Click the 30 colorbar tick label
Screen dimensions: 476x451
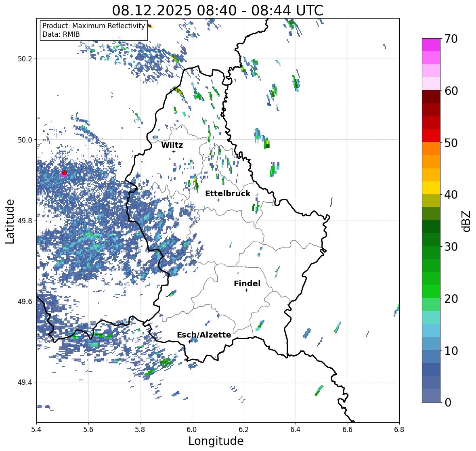point(451,246)
